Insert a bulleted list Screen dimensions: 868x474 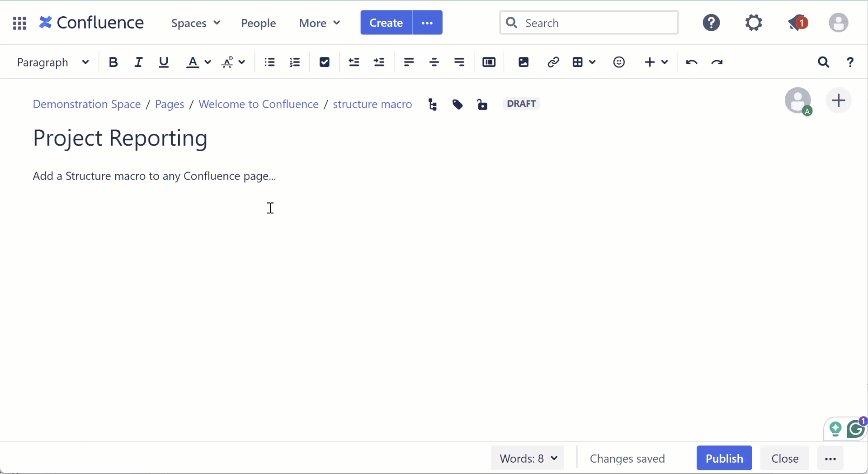click(x=269, y=62)
